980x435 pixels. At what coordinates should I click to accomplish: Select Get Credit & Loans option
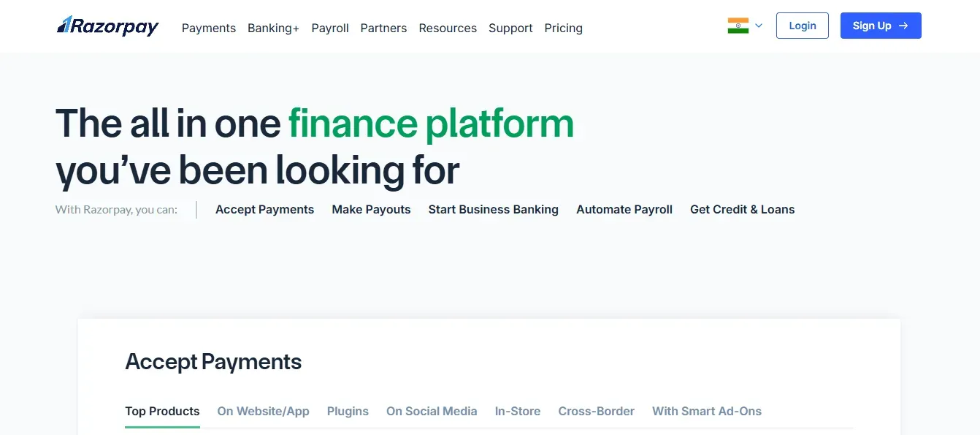pyautogui.click(x=742, y=209)
